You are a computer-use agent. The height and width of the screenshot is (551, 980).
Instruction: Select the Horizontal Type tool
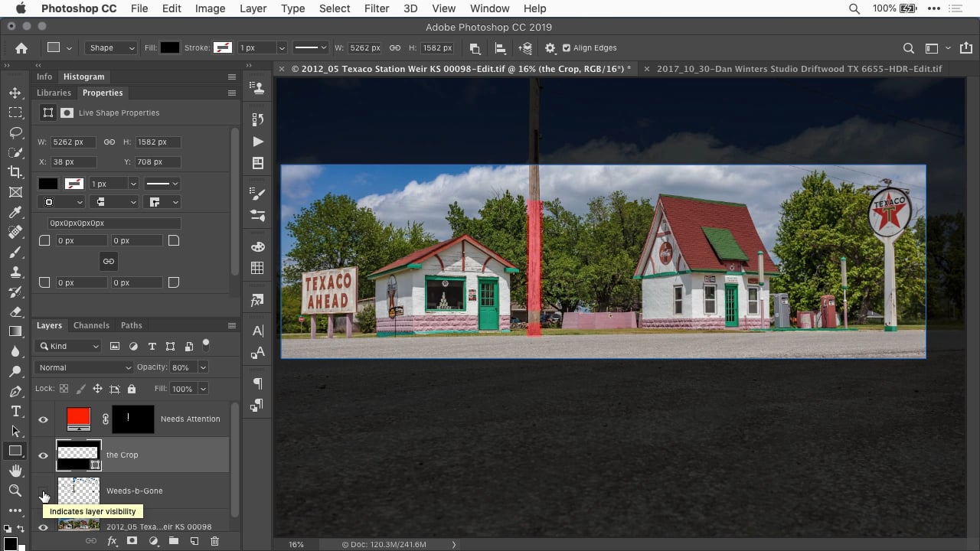point(15,411)
